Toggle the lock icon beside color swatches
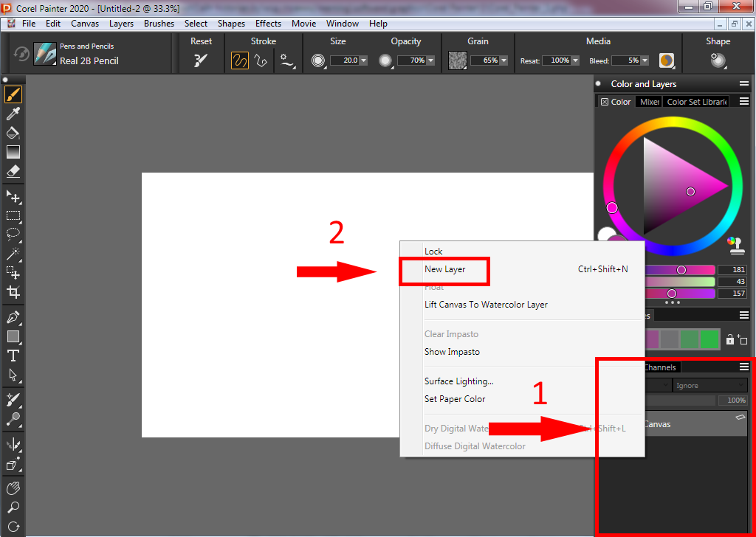Screen dimensions: 756x537 (x=729, y=339)
